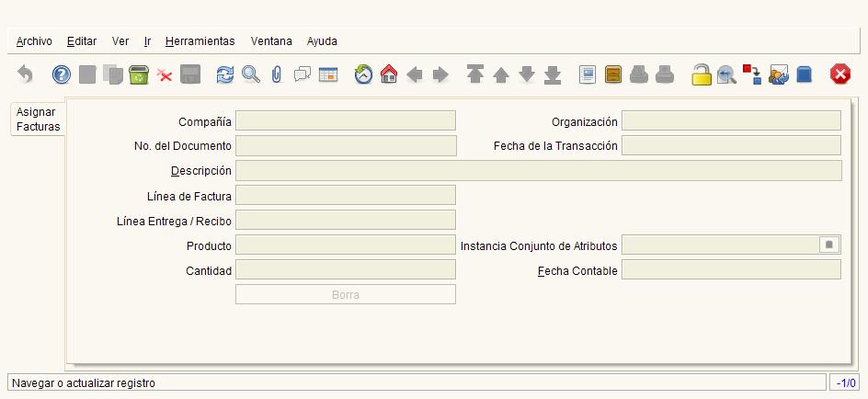
Task: Open the Ventana menu
Action: point(271,41)
